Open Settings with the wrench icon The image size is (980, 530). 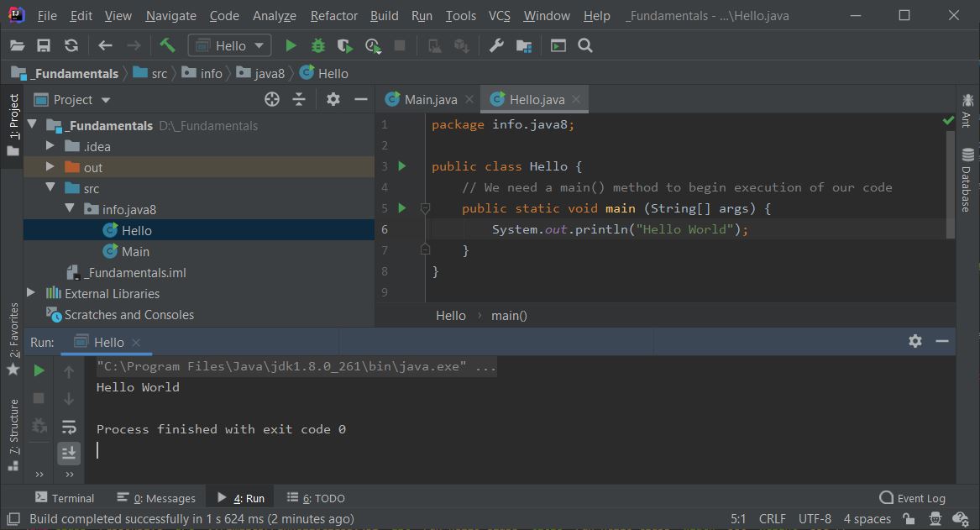pyautogui.click(x=496, y=45)
